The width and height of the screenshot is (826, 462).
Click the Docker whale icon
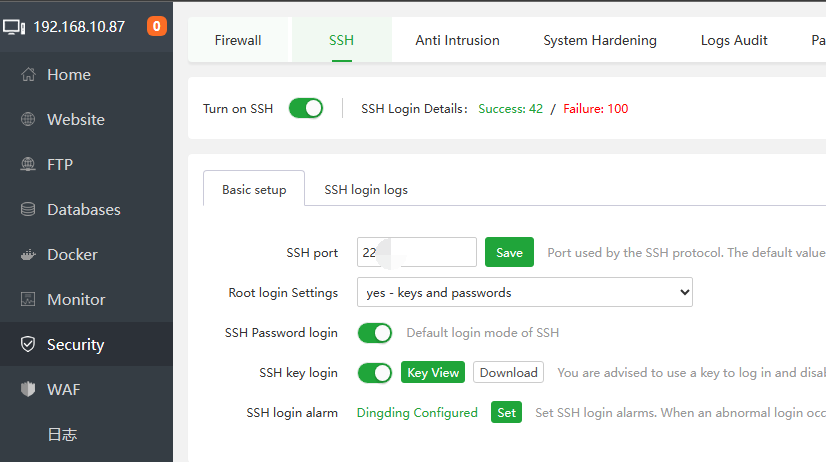(28, 255)
